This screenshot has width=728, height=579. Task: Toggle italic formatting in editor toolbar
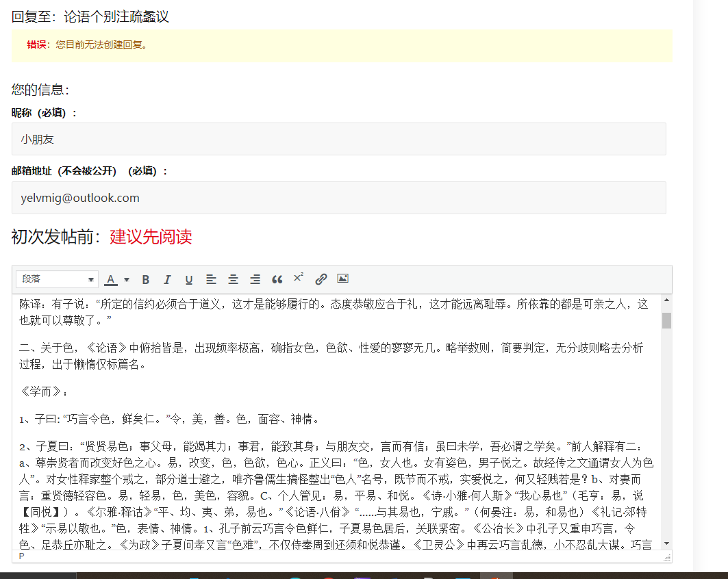click(167, 279)
